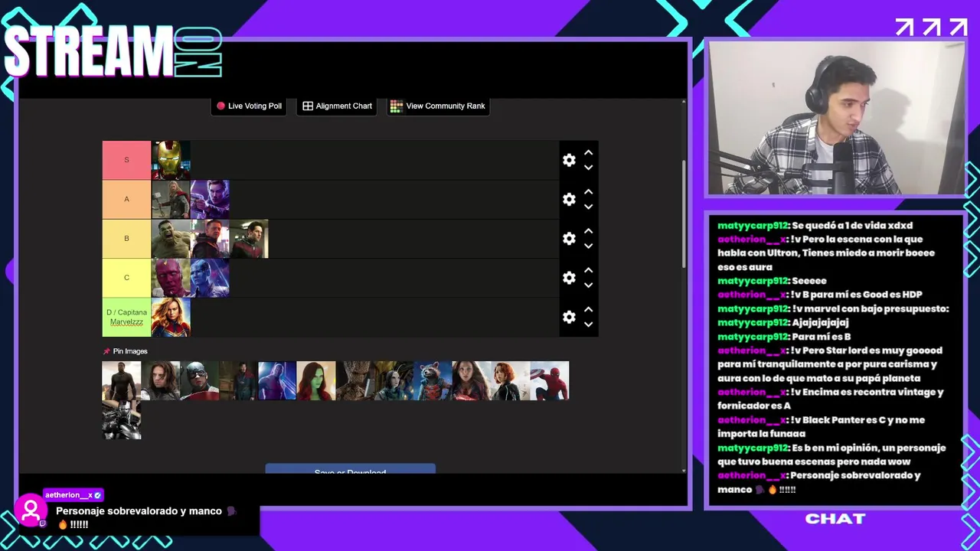Open View Community Rank

pos(437,106)
